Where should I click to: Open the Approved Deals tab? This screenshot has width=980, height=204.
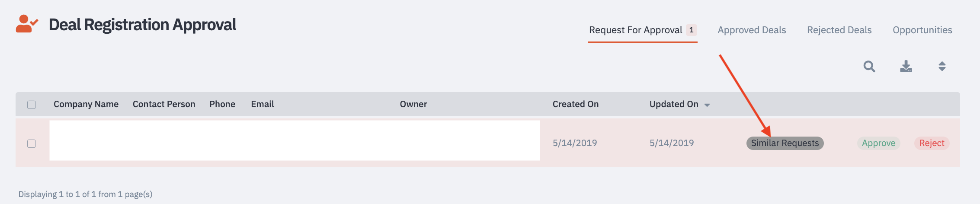(752, 30)
